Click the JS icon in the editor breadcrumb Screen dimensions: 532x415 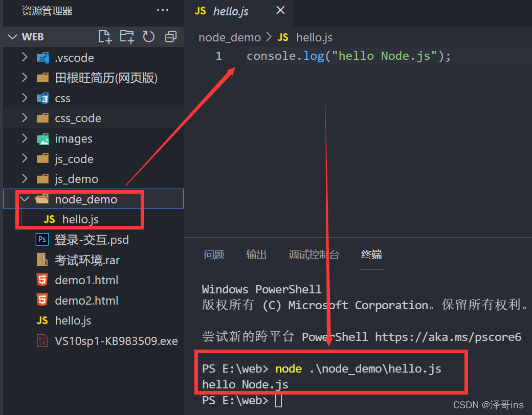pyautogui.click(x=283, y=37)
